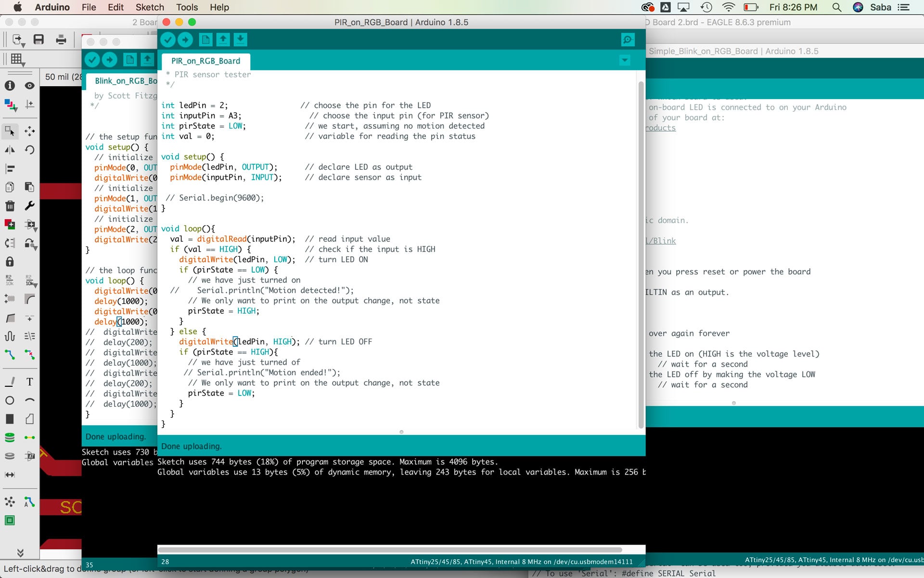Select the EAGLE Ripup tool
This screenshot has height=578, width=924.
[29, 355]
